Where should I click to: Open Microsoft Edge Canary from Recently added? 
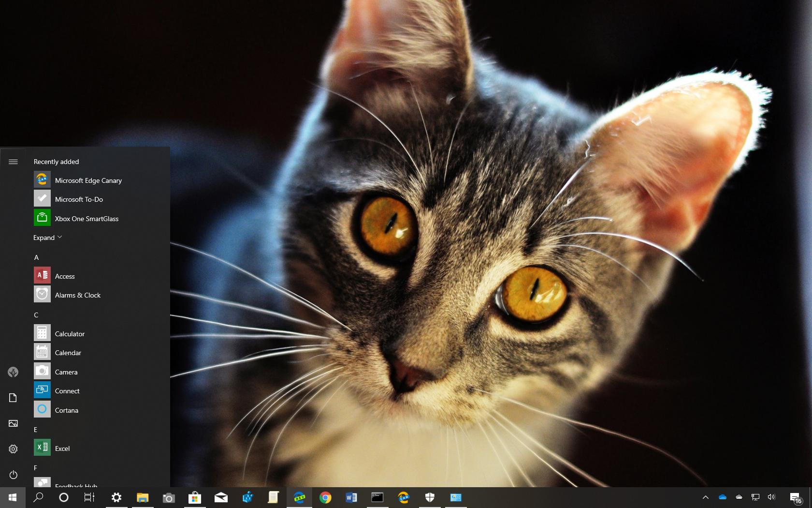pos(88,180)
